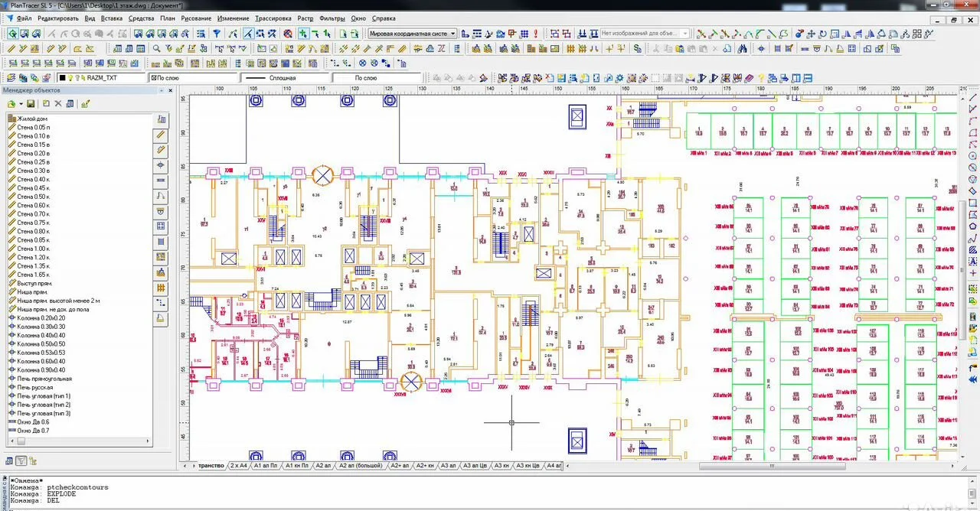
Task: Select the arch opening category icon in sidebar
Action: 161,196
